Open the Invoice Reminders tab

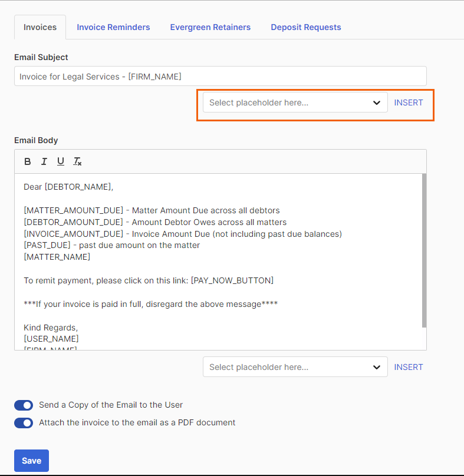pyautogui.click(x=113, y=27)
